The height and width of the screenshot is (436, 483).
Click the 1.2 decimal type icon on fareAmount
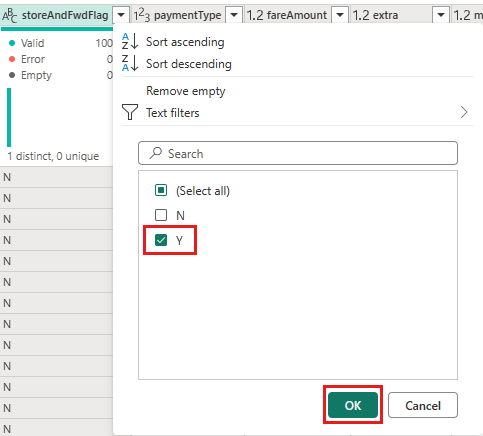255,15
